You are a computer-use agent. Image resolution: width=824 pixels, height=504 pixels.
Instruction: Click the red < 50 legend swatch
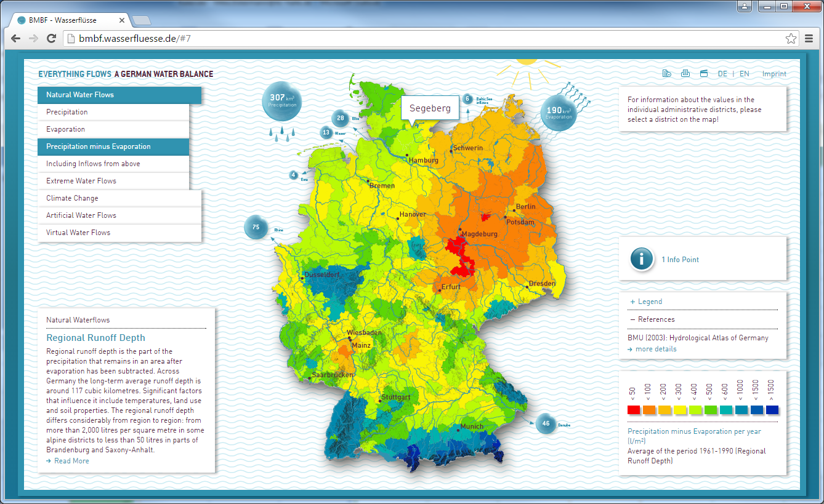click(634, 410)
